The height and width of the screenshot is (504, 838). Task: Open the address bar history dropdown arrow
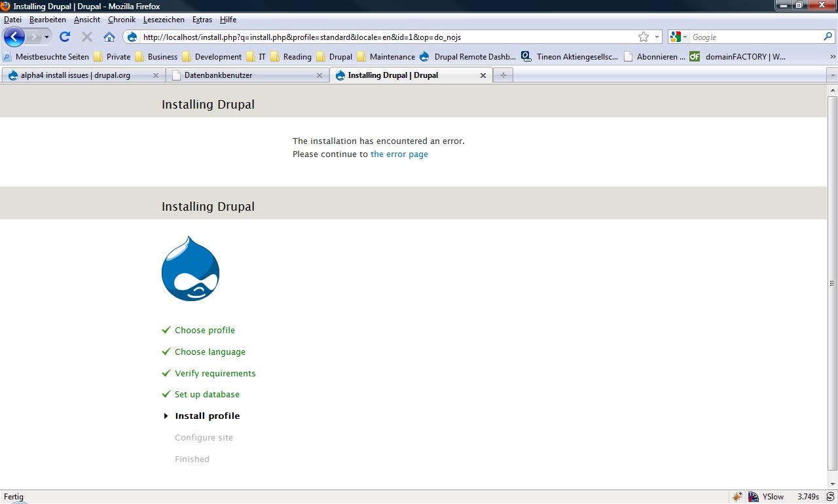[x=657, y=37]
